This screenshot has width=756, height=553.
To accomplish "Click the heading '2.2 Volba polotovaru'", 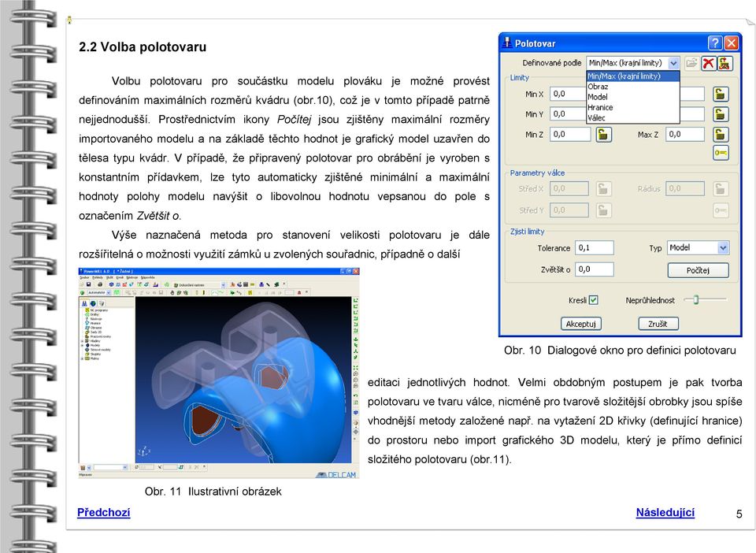I will click(143, 47).
